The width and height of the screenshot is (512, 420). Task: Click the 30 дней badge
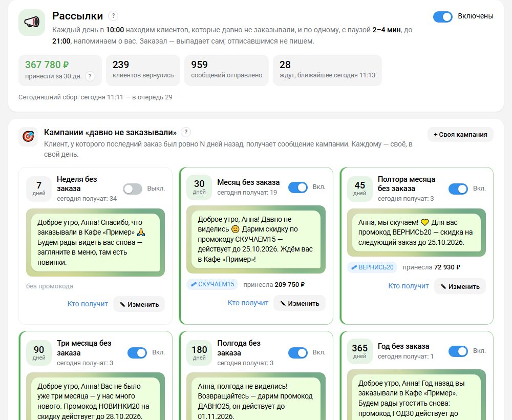pos(199,187)
